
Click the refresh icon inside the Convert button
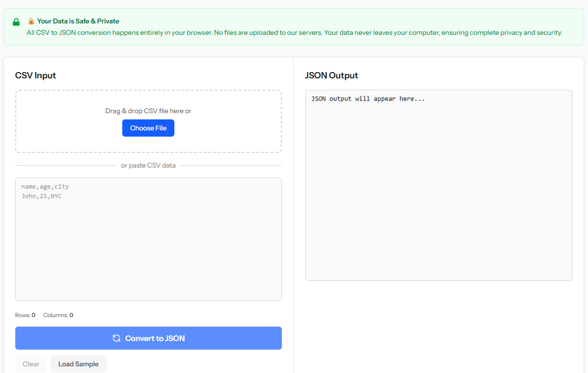116,338
